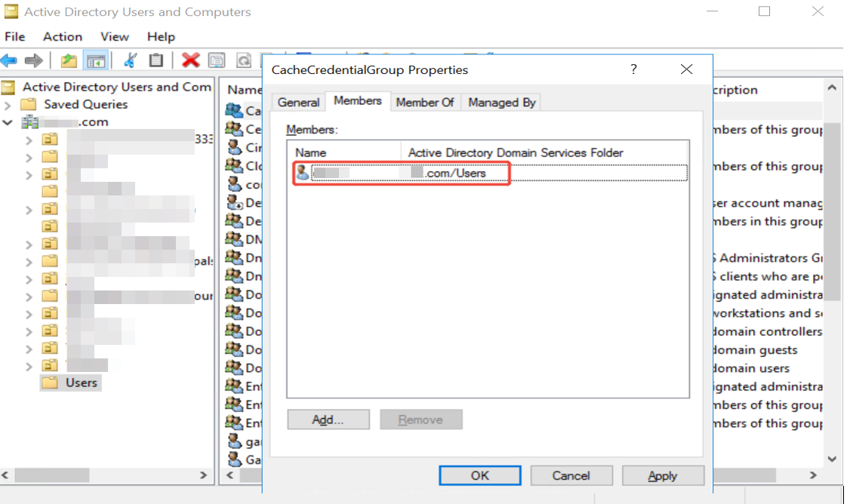847x504 pixels.
Task: Expand the tree folder ending in 333
Action: [x=29, y=140]
